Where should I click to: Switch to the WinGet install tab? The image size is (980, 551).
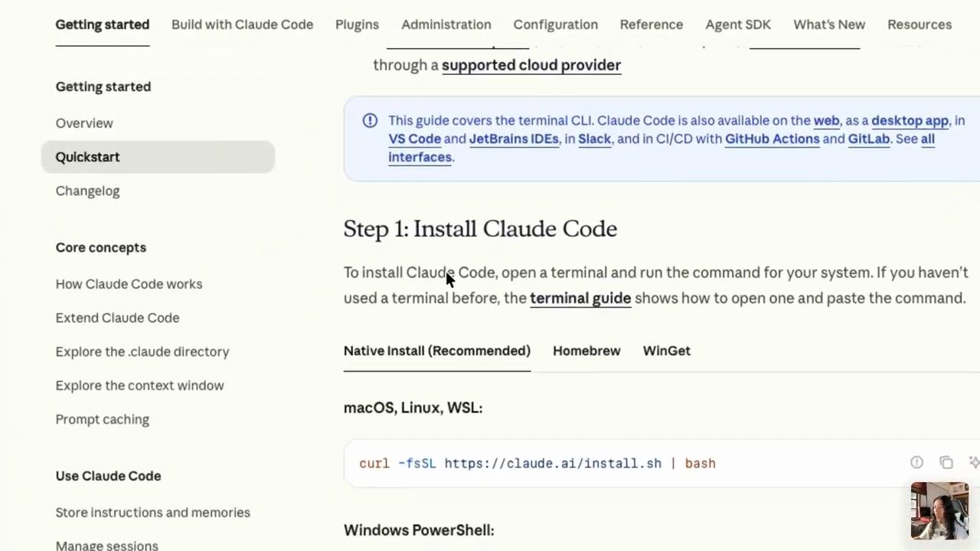click(x=667, y=350)
